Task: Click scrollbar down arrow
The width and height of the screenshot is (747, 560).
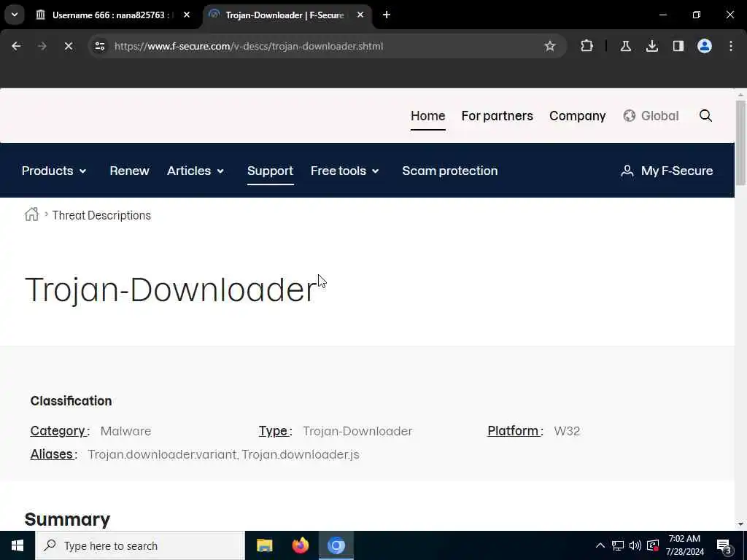Action: point(740,524)
